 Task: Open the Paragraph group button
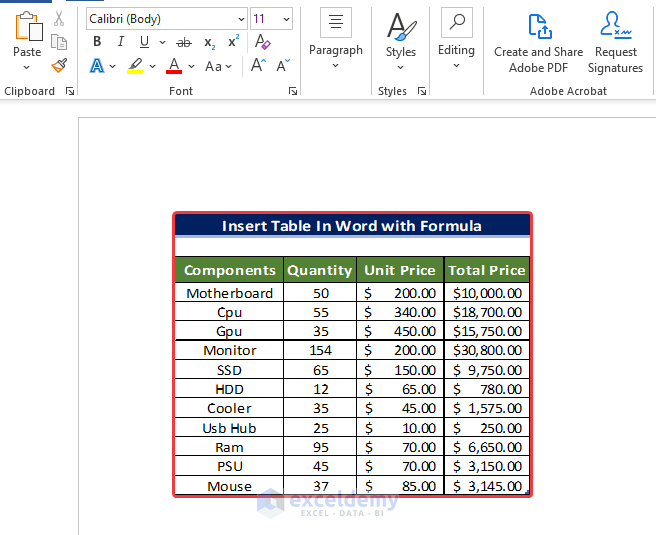pos(336,38)
